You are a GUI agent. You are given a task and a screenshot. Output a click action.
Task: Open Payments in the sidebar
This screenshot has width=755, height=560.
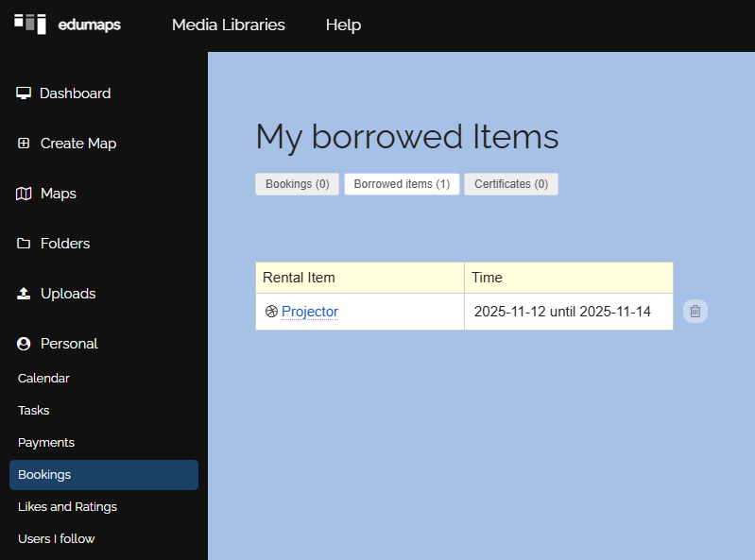46,442
